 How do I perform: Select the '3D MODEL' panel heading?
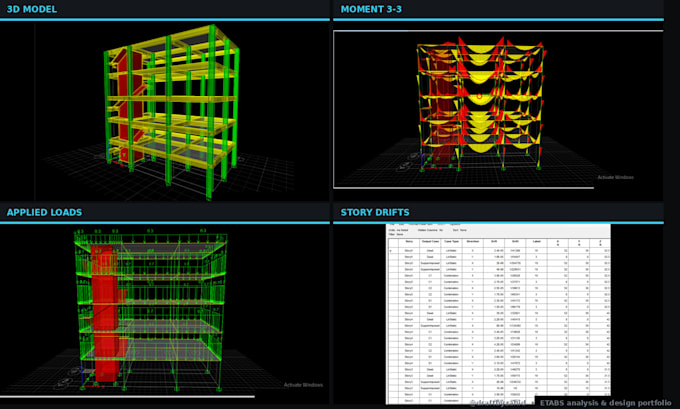[x=32, y=9]
